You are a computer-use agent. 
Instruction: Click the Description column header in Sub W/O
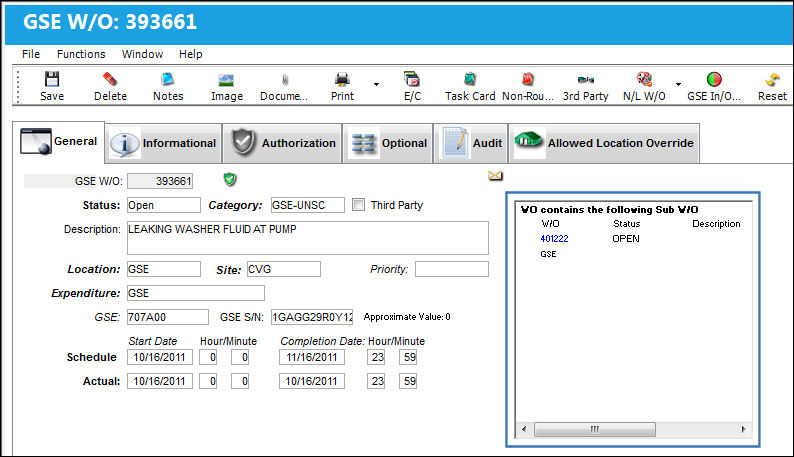click(716, 224)
